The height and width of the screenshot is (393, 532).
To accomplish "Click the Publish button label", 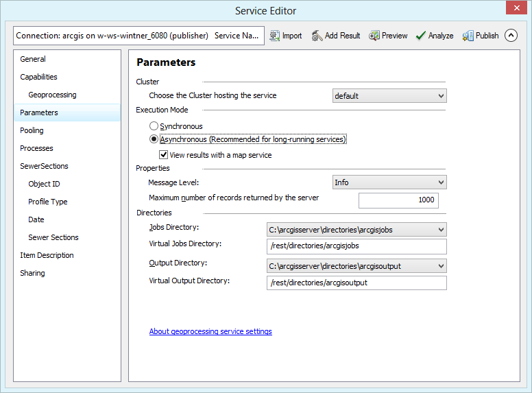I will click(487, 36).
